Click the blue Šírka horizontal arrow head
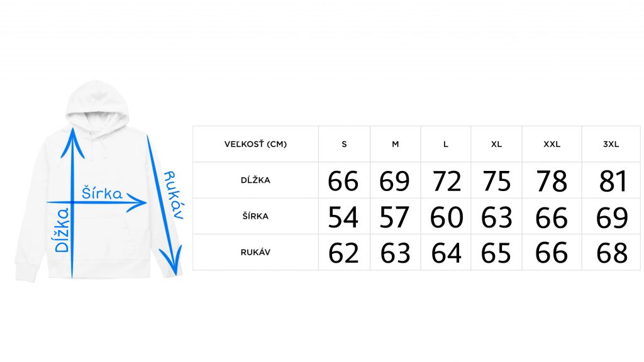 click(136, 202)
